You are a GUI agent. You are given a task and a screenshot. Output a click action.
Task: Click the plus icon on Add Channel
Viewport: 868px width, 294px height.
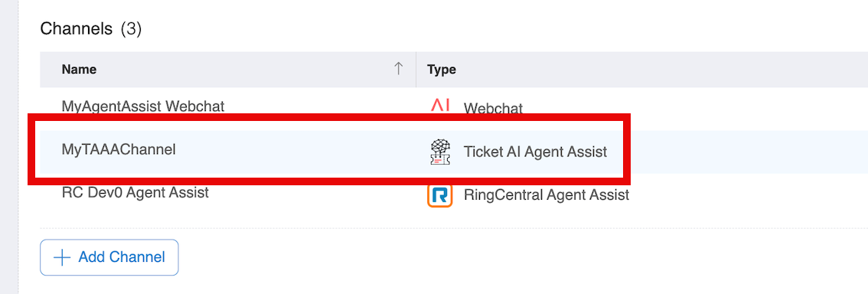click(61, 257)
